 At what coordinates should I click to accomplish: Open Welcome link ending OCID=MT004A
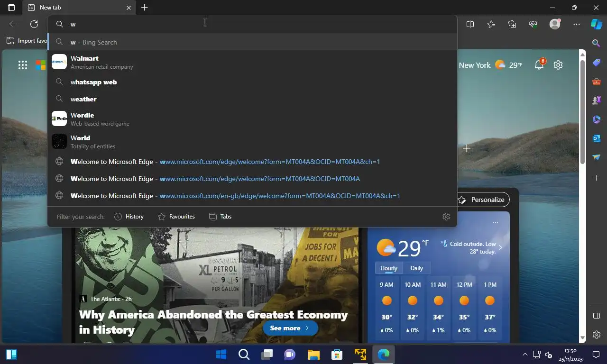click(x=252, y=179)
